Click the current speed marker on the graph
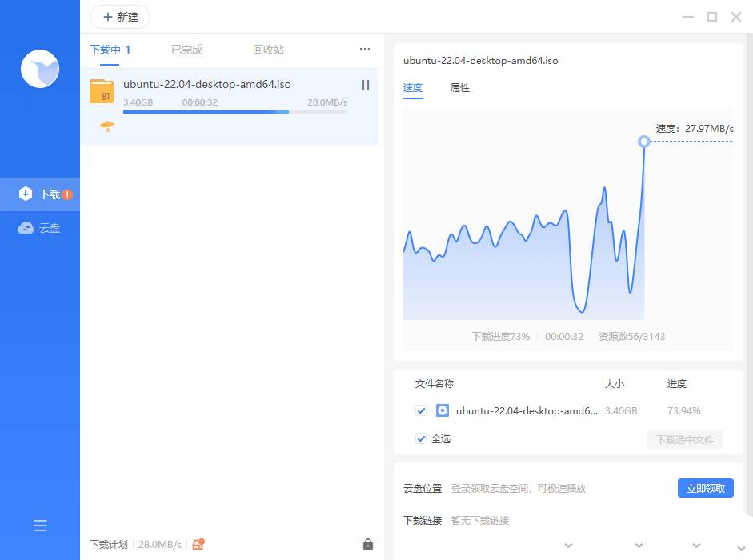753x560 pixels. (644, 142)
